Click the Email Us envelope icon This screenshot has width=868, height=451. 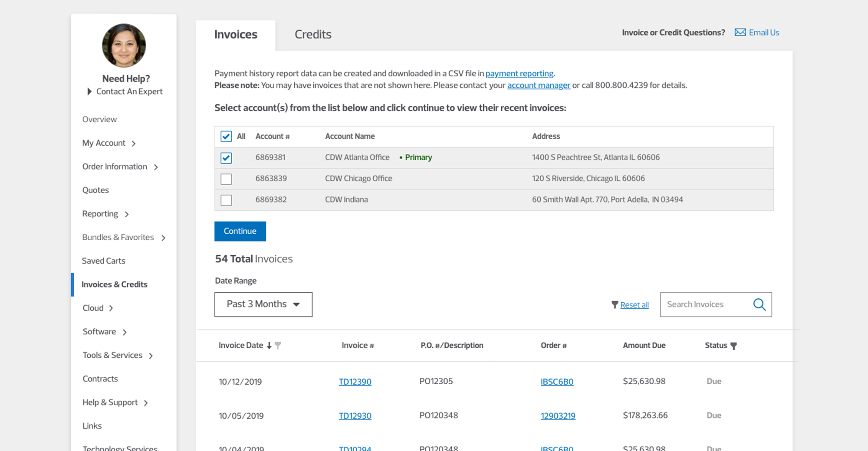(740, 33)
